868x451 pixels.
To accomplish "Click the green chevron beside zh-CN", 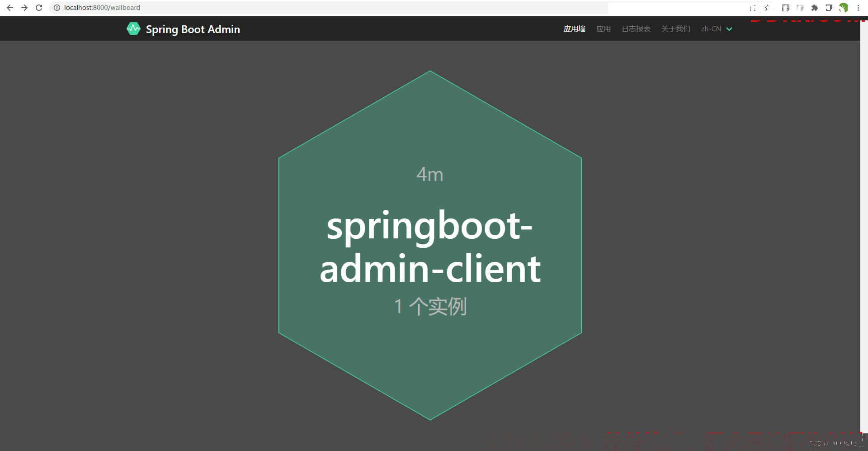I will tap(729, 29).
